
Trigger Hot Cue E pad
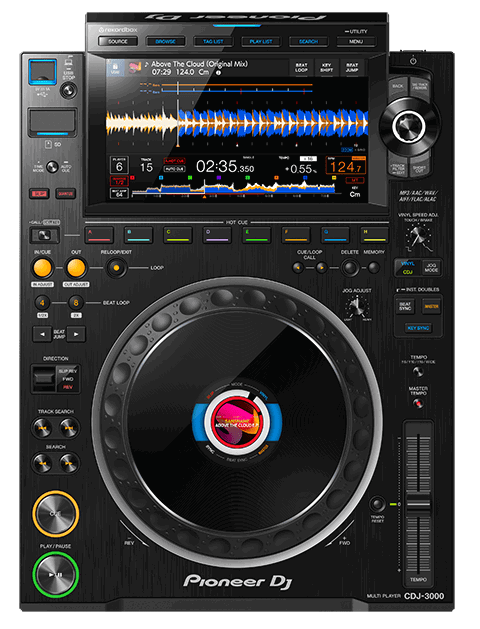tap(256, 235)
